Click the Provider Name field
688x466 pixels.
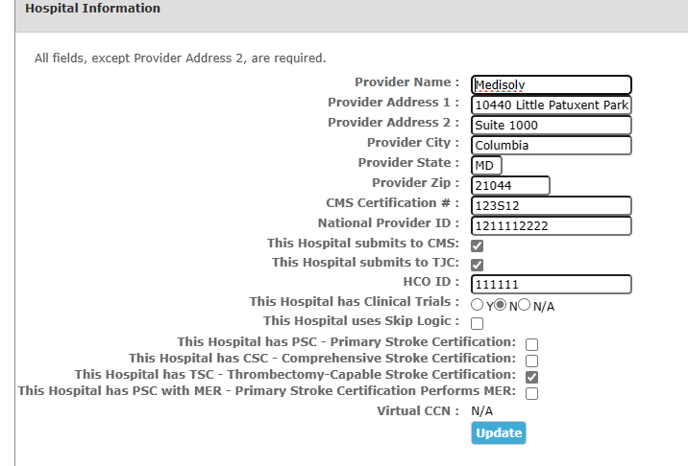click(x=552, y=85)
